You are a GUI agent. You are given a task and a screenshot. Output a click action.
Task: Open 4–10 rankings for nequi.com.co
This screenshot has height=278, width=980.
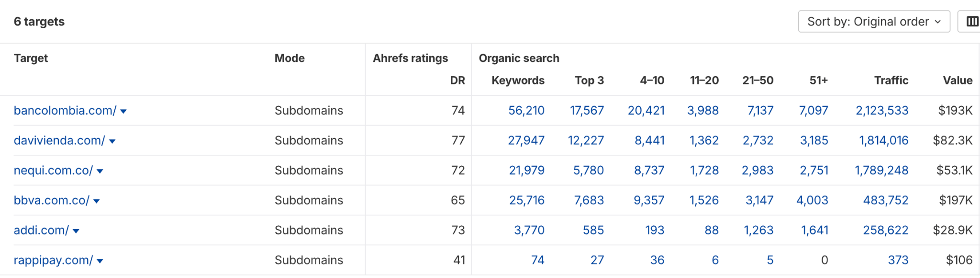(x=649, y=170)
